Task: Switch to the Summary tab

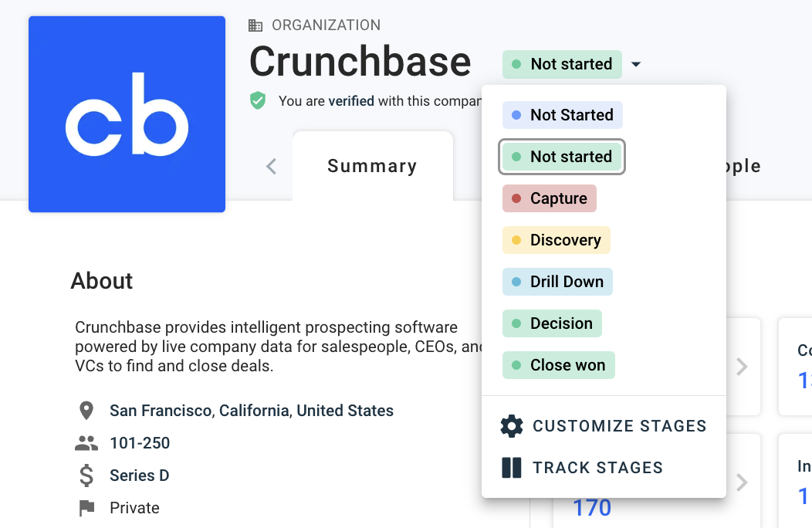Action: 372,166
